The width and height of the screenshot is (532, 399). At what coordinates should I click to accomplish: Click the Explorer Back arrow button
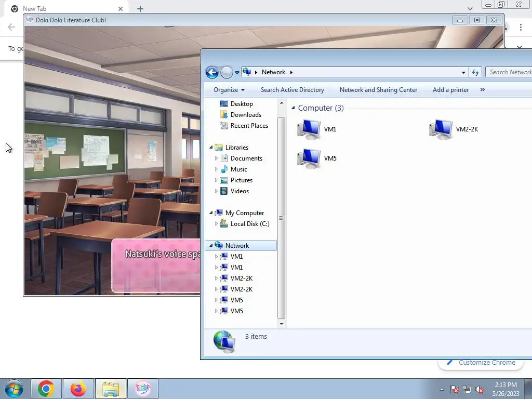click(212, 72)
